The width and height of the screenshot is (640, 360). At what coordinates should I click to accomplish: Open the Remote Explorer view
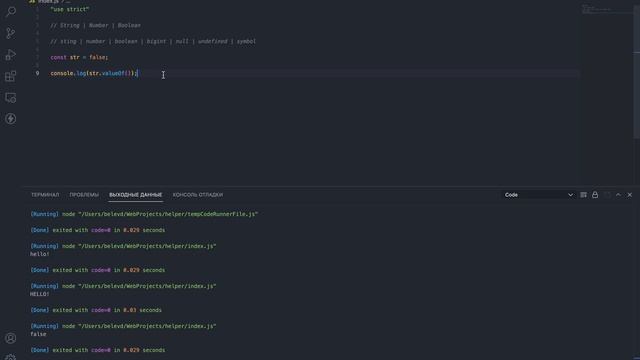coord(11,98)
